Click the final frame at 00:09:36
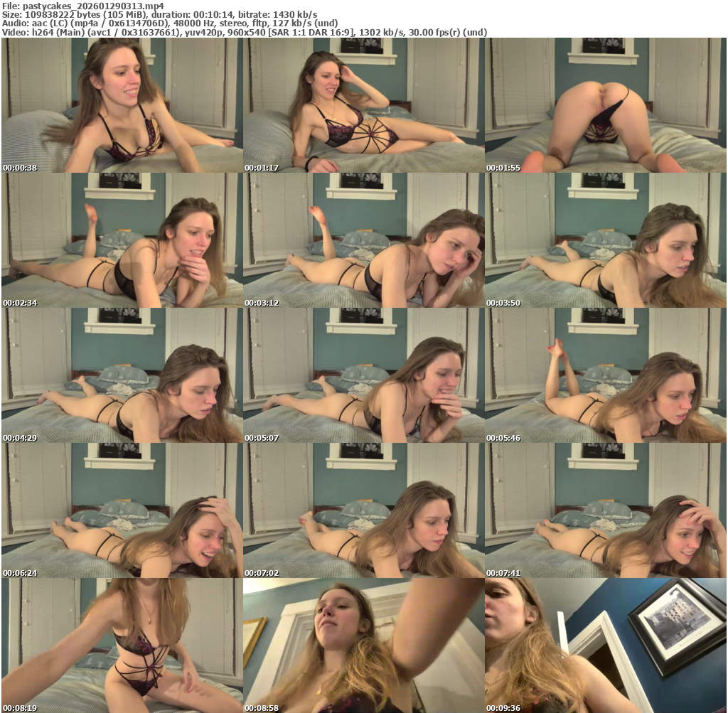This screenshot has width=728, height=713. [x=605, y=645]
